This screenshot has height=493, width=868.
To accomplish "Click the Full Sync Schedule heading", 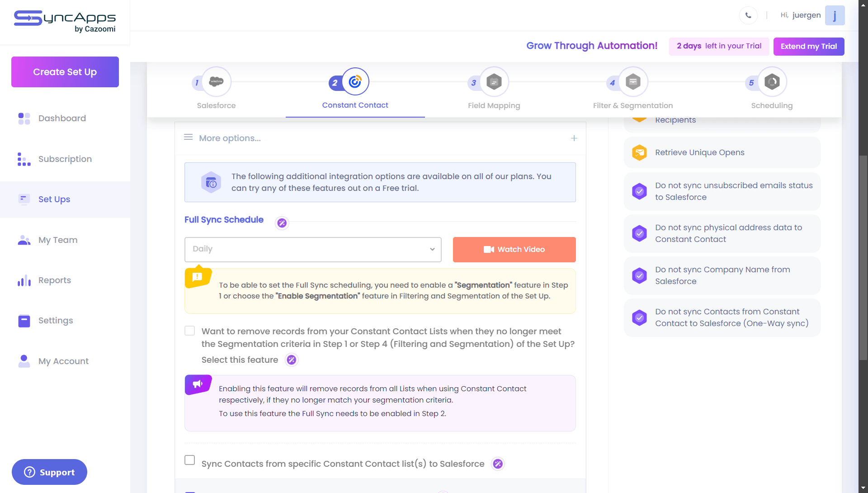I will click(x=224, y=220).
